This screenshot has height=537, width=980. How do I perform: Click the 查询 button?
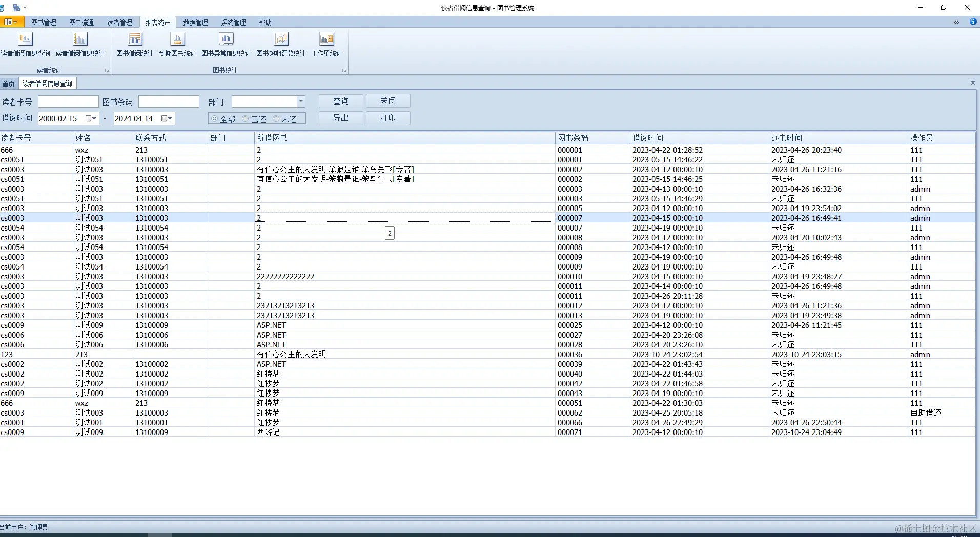point(341,101)
